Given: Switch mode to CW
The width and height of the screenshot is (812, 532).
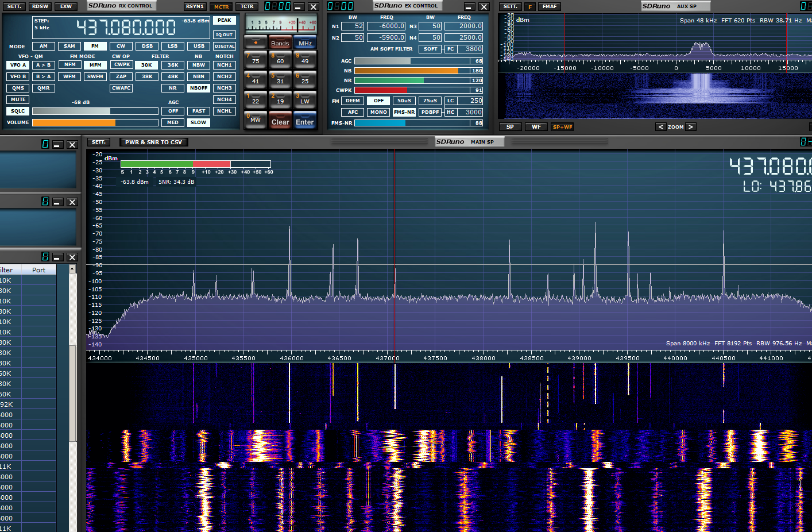Looking at the screenshot, I should (121, 46).
